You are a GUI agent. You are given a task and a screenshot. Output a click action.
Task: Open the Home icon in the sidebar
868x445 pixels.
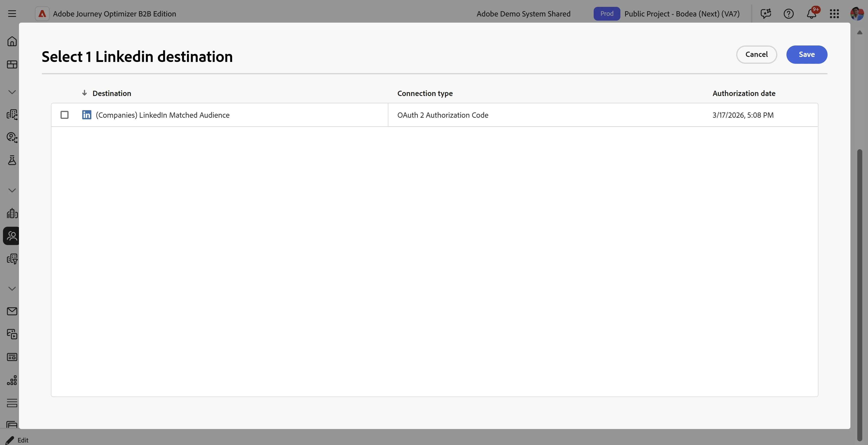pos(12,41)
